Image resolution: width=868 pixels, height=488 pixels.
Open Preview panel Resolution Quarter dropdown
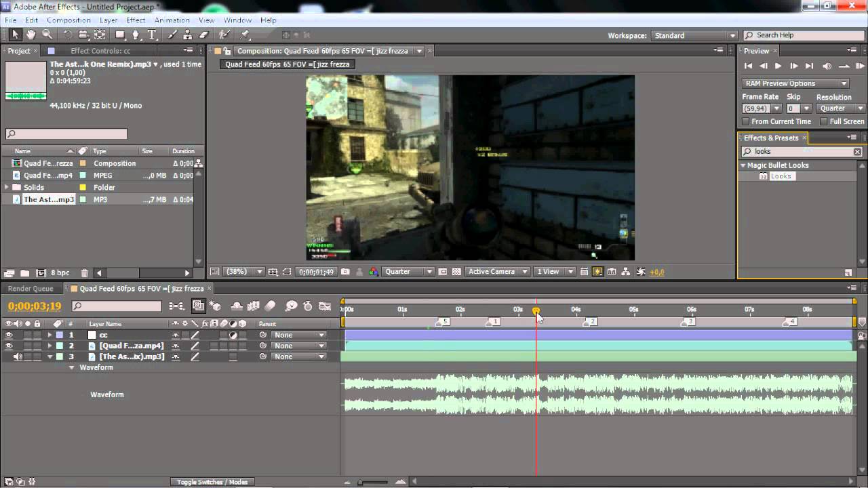click(x=841, y=108)
